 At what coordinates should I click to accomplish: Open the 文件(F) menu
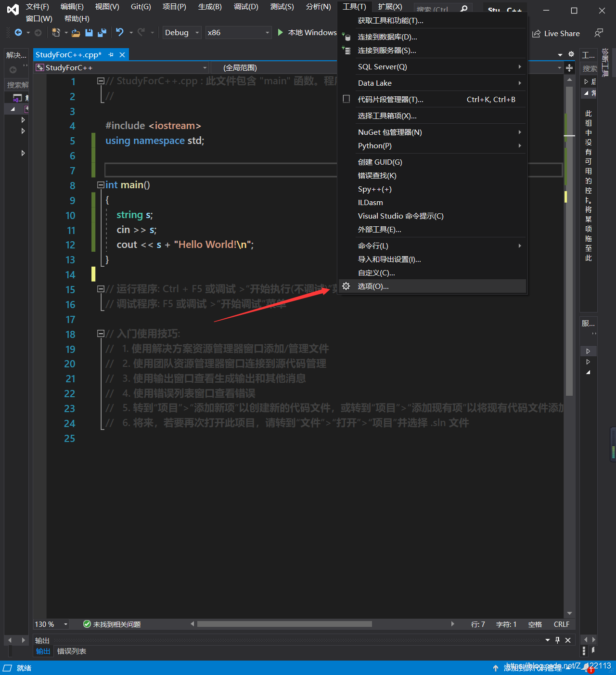38,7
